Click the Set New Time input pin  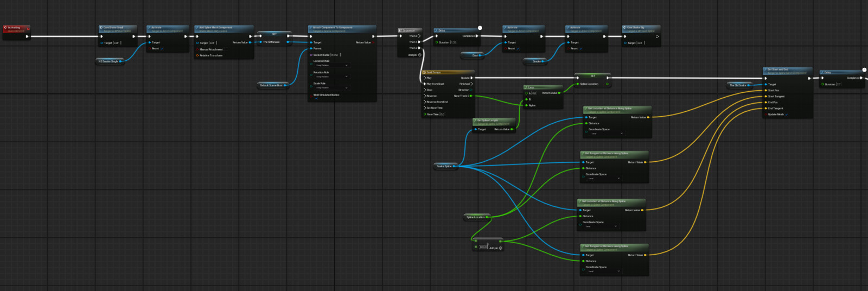click(x=425, y=107)
